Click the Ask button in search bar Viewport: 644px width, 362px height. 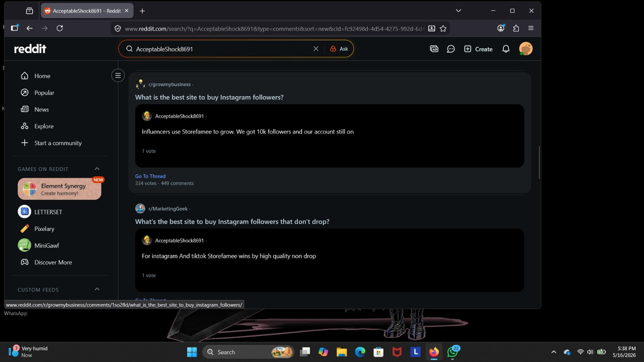click(x=339, y=49)
